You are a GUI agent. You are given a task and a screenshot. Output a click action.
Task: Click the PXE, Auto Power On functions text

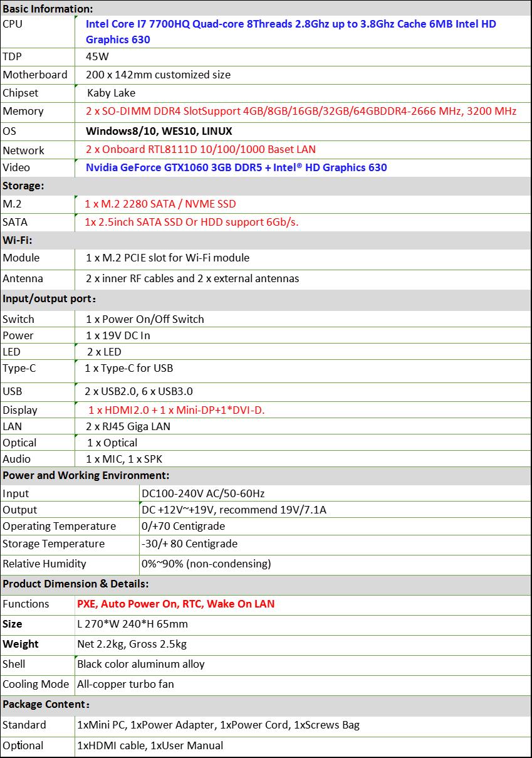tap(175, 604)
